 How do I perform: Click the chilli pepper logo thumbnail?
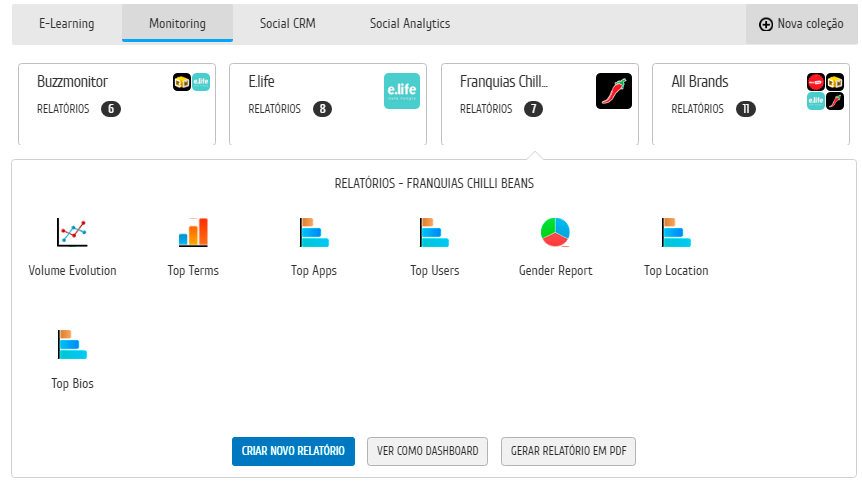(614, 91)
